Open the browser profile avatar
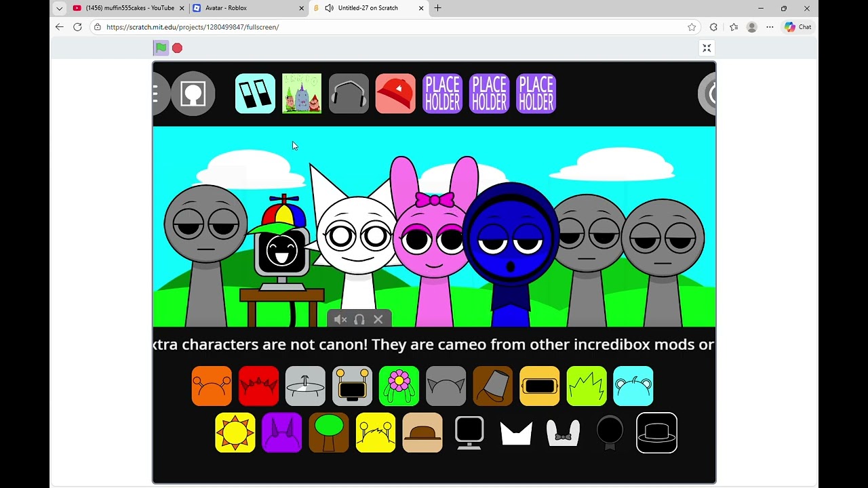The width and height of the screenshot is (868, 488). click(x=751, y=27)
